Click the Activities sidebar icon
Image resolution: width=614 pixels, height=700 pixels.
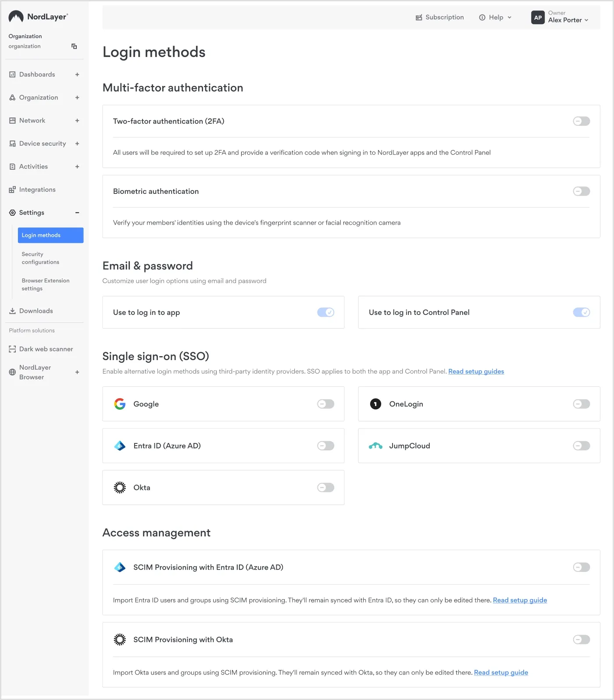12,167
